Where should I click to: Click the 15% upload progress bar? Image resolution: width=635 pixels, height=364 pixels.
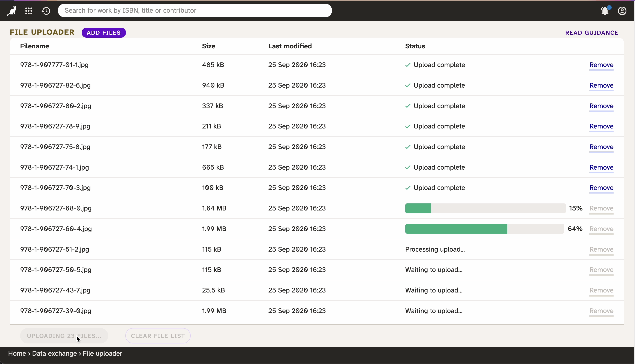pyautogui.click(x=485, y=208)
